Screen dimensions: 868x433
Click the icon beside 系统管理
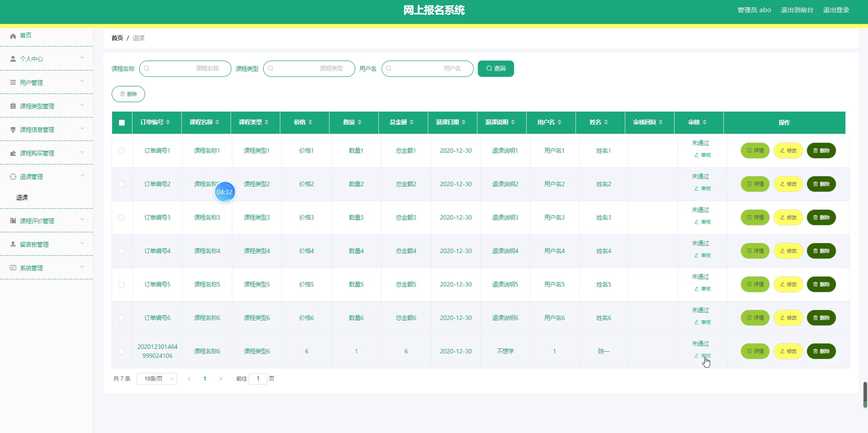coord(13,268)
